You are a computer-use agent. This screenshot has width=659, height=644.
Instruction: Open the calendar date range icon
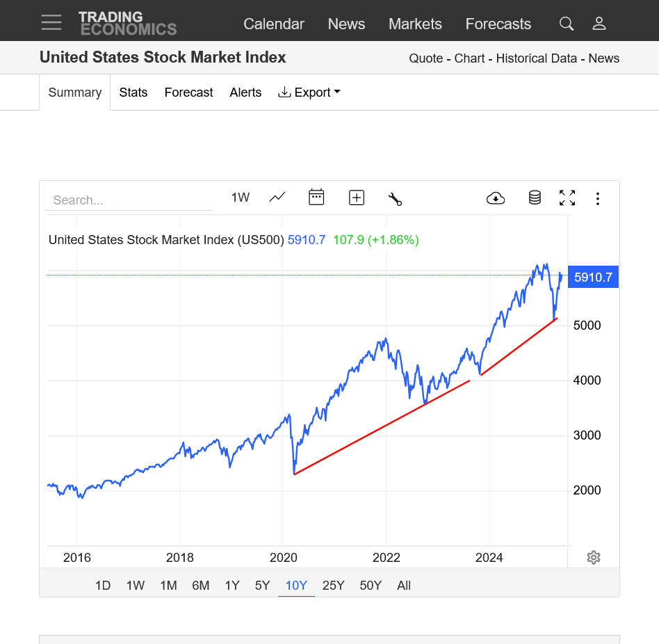click(316, 198)
